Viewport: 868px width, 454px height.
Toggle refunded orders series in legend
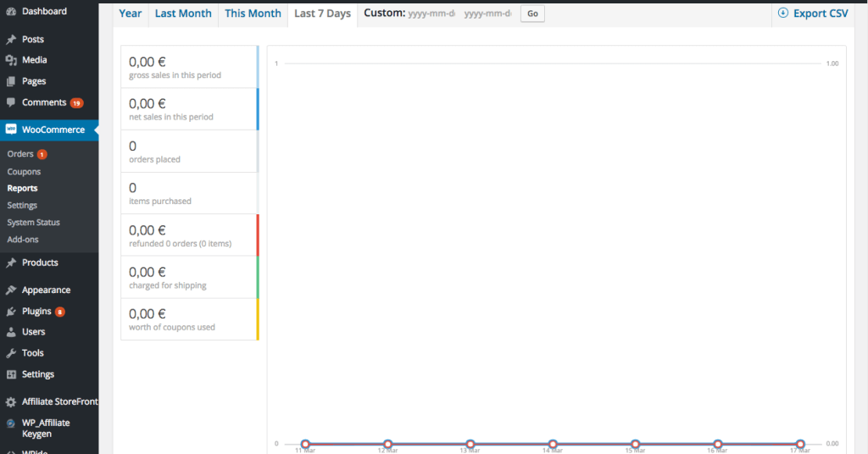click(189, 235)
